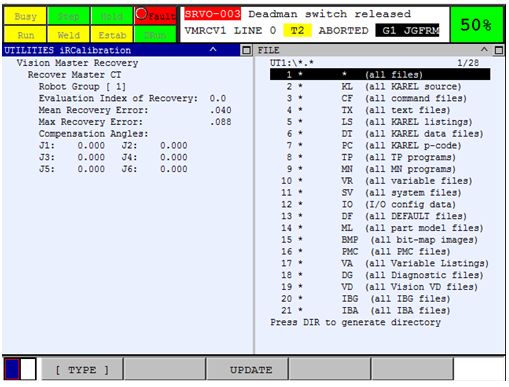This screenshot has height=387, width=509.
Task: Maximize the iRCalibration pane using its square icon
Action: 246,50
